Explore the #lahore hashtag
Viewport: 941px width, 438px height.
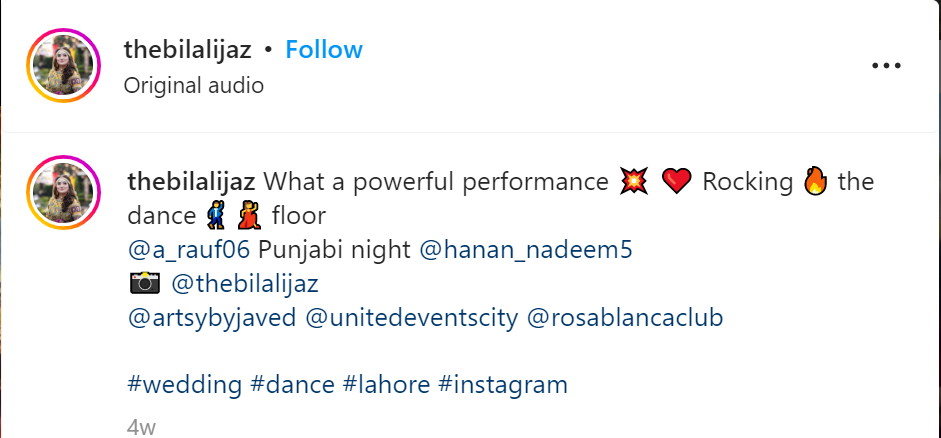(385, 384)
